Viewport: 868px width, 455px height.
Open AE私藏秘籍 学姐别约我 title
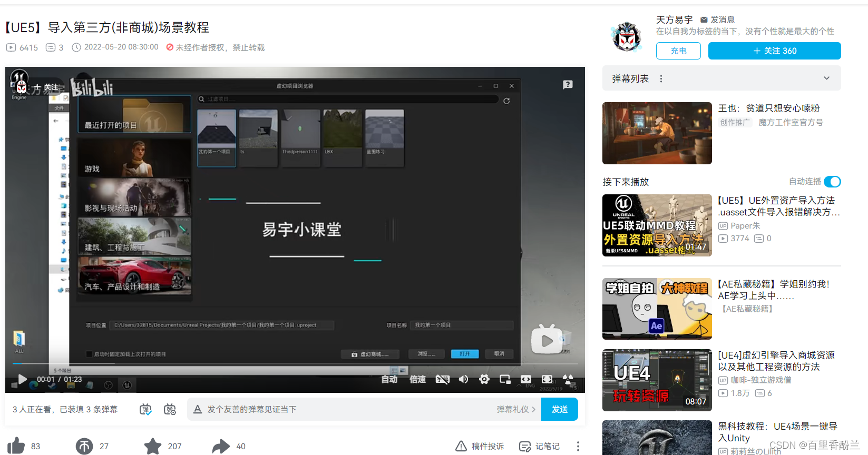[x=774, y=290]
